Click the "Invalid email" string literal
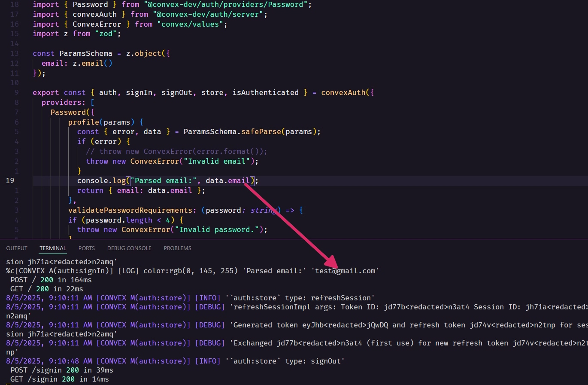This screenshot has height=385, width=588. tap(217, 162)
